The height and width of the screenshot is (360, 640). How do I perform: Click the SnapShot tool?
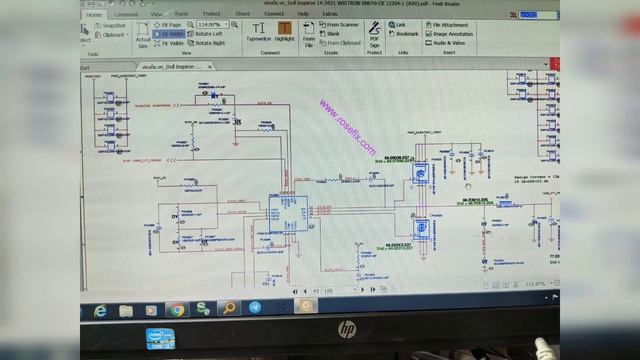tap(110, 25)
